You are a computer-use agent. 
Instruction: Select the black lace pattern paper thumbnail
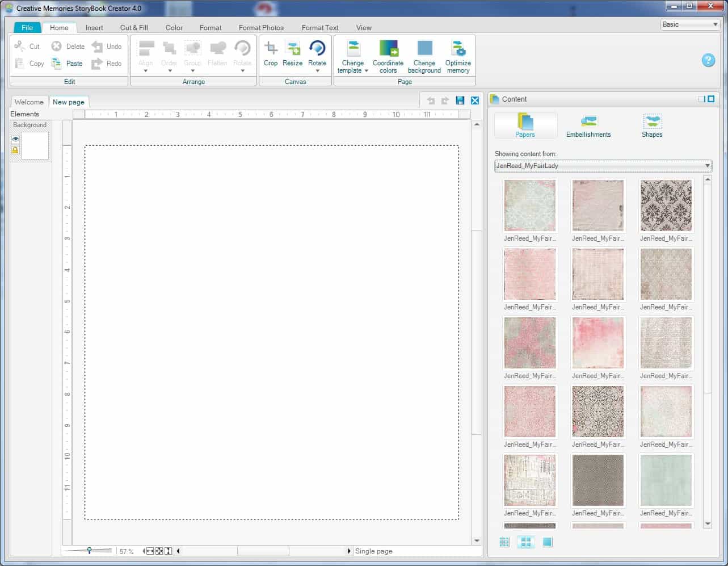coord(598,412)
